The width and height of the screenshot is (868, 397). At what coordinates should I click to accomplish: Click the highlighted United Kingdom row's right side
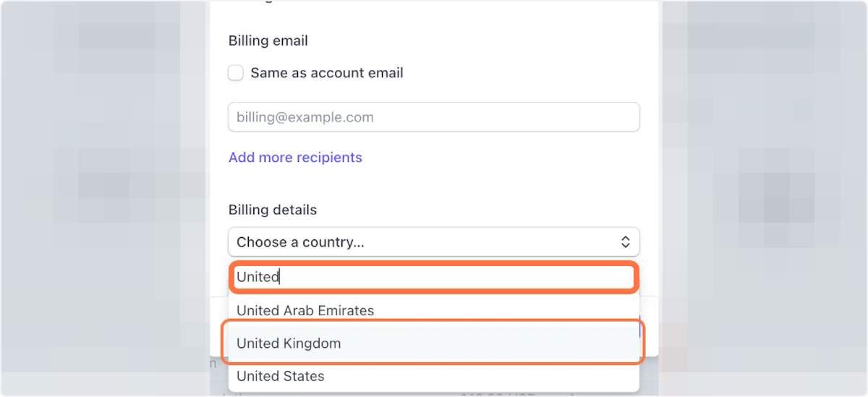564,343
